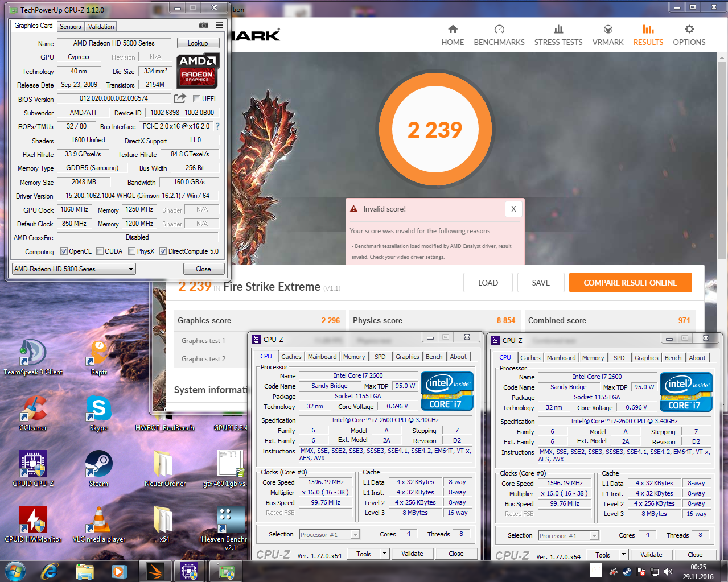This screenshot has height=582, width=728.
Task: Click the LOAD button in 3DMark
Action: tap(488, 283)
